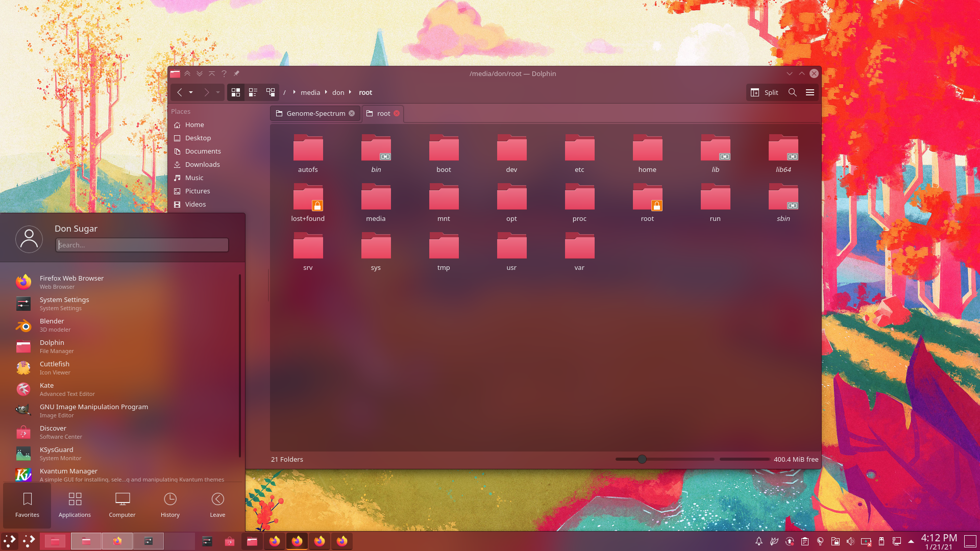Open Leave tab in launcher
980x551 pixels.
pos(217,505)
